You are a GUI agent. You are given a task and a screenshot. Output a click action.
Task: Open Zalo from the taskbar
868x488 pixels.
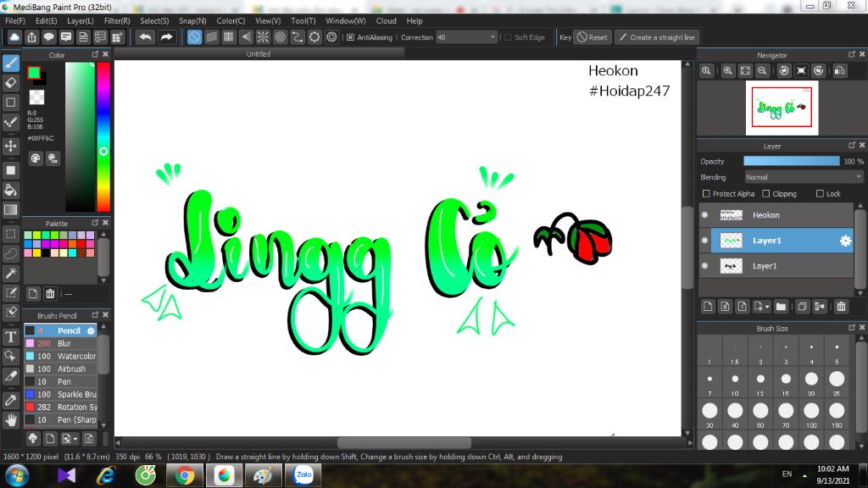303,475
